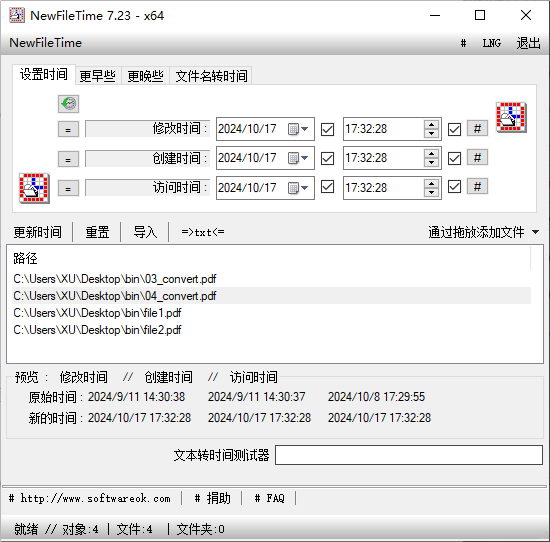This screenshot has height=542, width=550.
Task: Select the 04_convert.pdf file row
Action: [271, 296]
